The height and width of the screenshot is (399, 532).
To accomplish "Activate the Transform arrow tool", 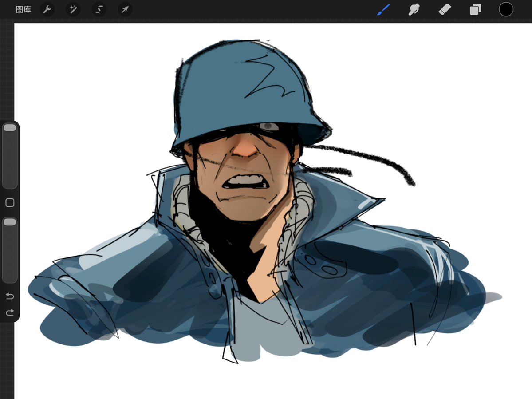I will (x=125, y=9).
